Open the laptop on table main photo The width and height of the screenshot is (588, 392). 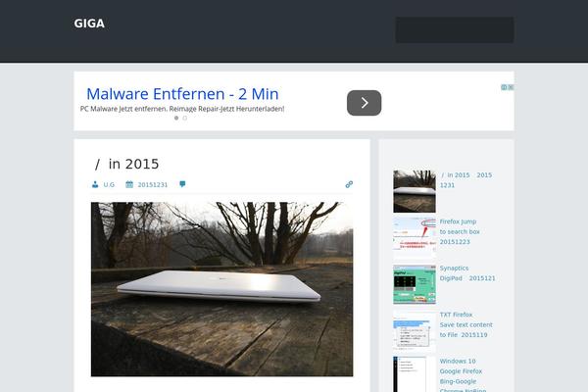221,289
